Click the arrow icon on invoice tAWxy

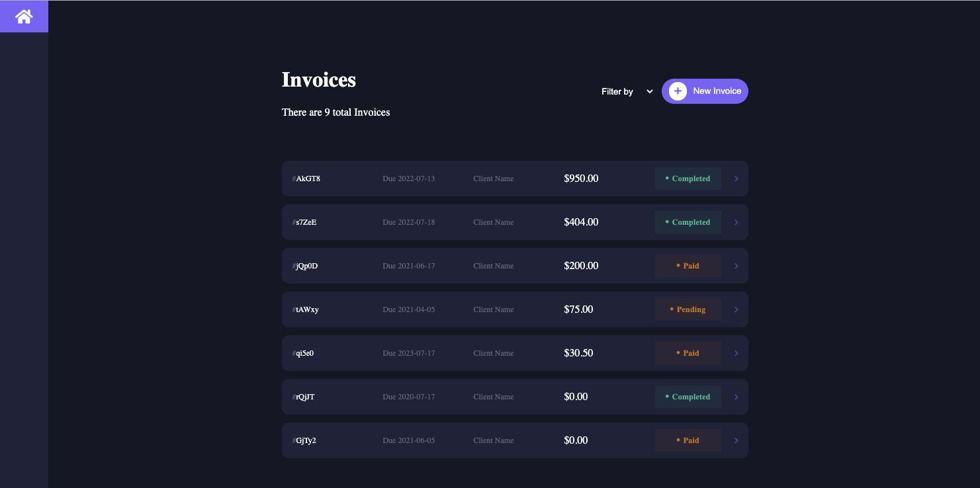point(736,309)
